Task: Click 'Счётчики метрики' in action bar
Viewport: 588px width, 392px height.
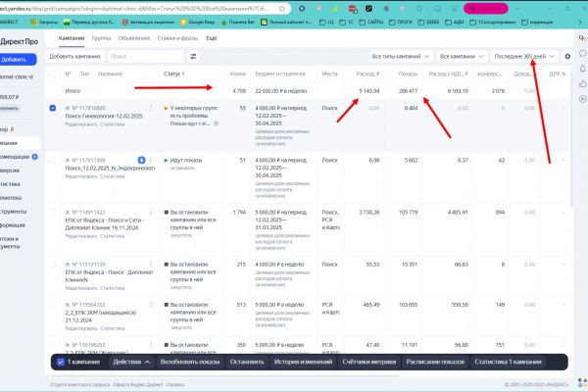Action: (x=369, y=362)
